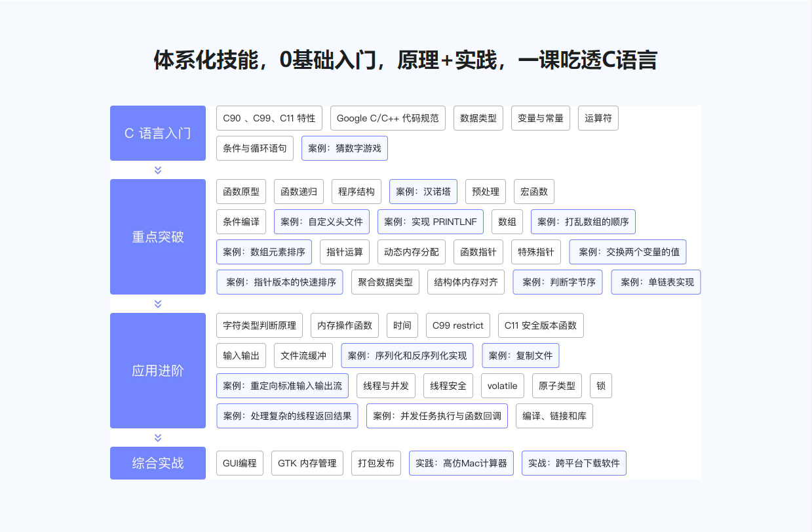Click the double chevron below 重点突破
Screen dimensions: 812x532
[158, 304]
